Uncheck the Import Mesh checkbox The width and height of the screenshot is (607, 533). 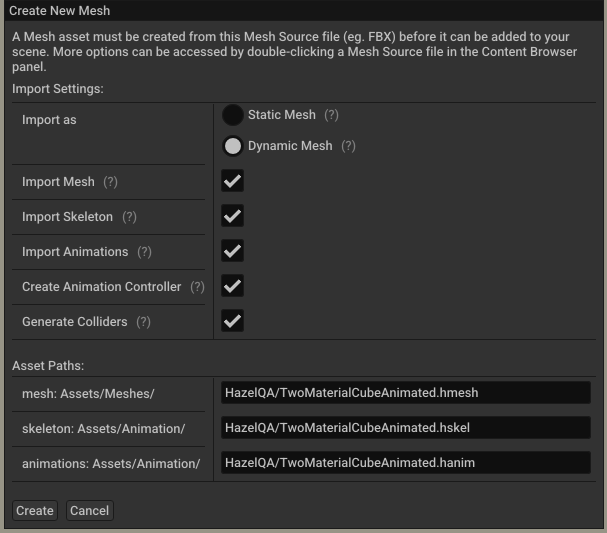pos(233,181)
